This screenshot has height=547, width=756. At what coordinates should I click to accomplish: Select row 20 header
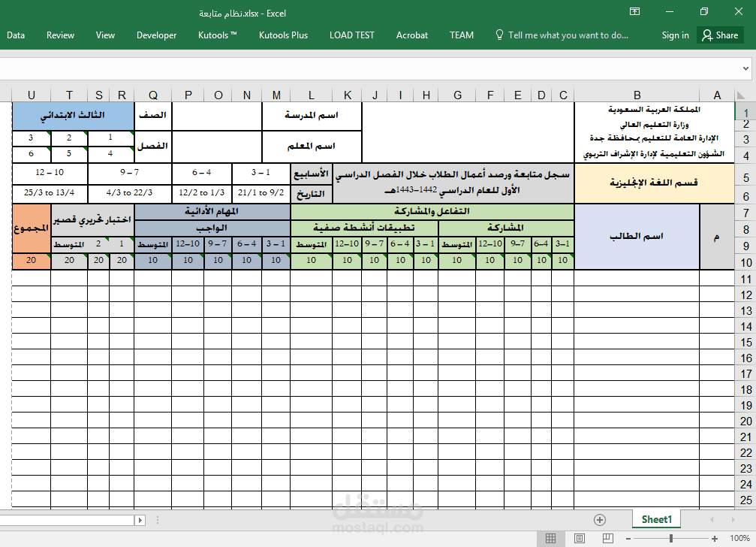click(745, 421)
